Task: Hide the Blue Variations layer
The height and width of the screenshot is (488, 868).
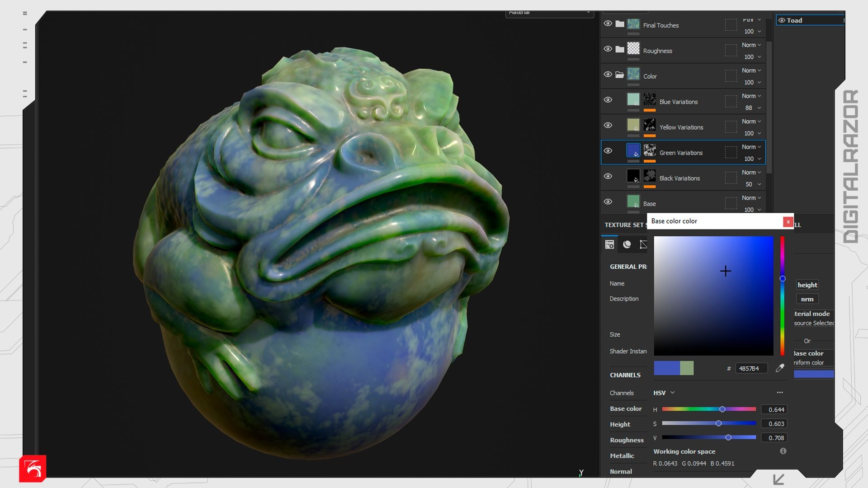Action: pos(608,99)
